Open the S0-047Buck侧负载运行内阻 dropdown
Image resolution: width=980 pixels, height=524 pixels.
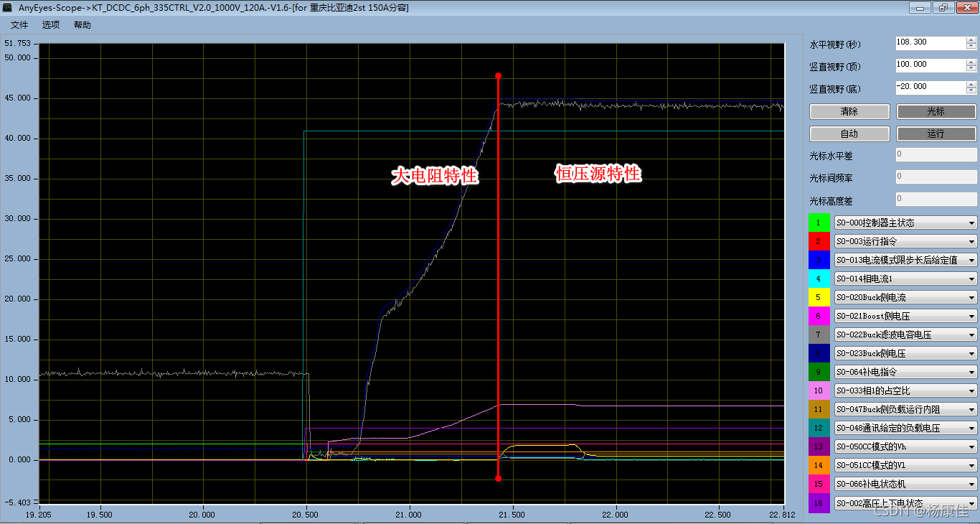point(905,409)
